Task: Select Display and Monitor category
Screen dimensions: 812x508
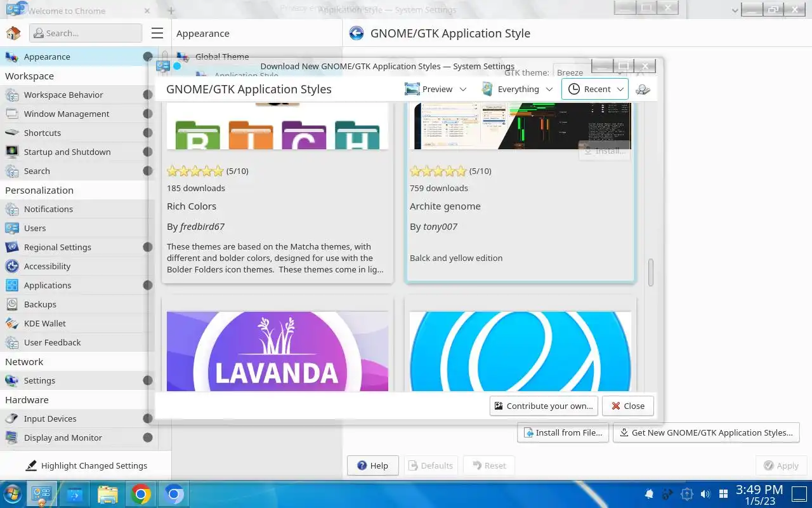Action: (76, 438)
